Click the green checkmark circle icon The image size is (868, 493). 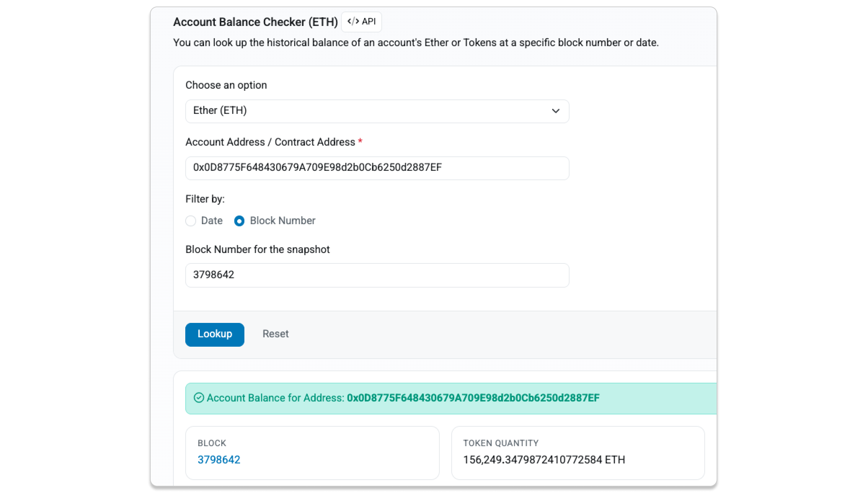(x=199, y=397)
